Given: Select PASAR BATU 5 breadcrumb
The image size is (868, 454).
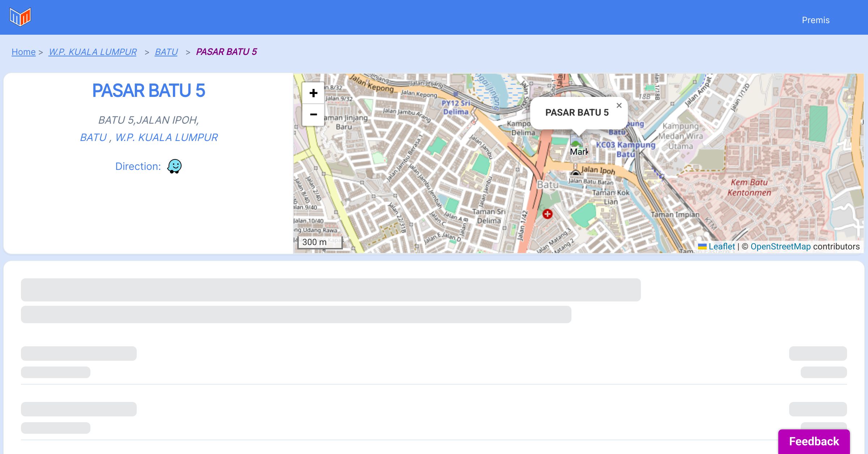Looking at the screenshot, I should 226,52.
